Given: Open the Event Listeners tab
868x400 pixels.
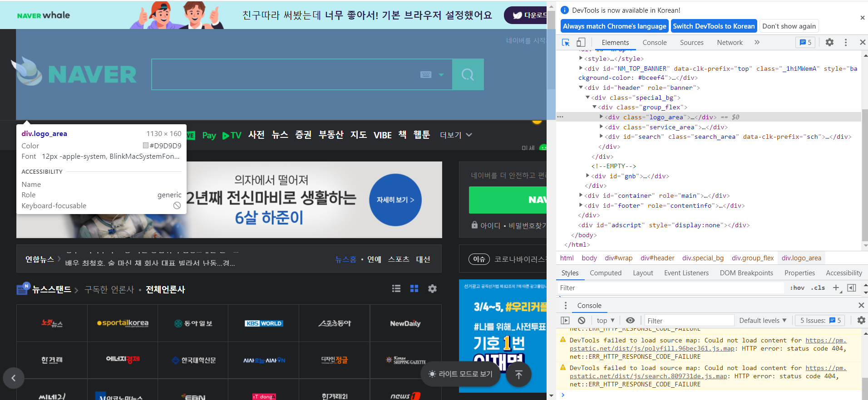Looking at the screenshot, I should click(x=686, y=273).
